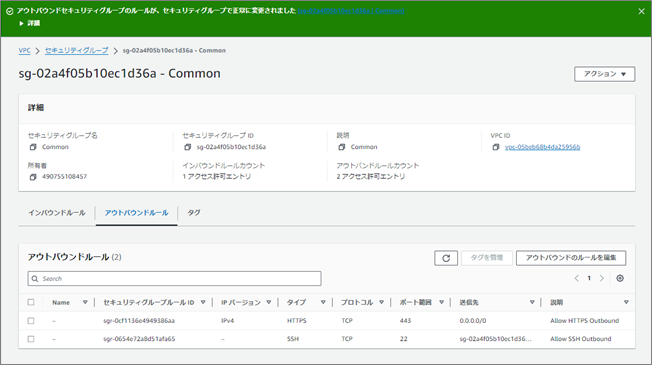Select the アウトバウンドルール tab
The image size is (652, 365).
136,213
